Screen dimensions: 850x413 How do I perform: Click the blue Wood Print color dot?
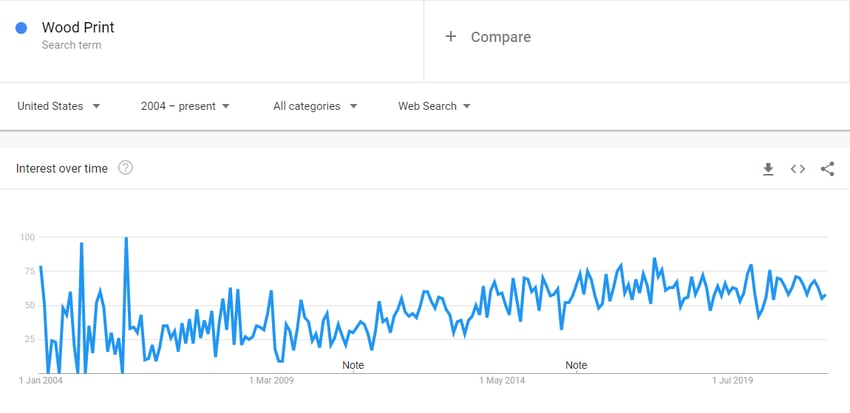point(21,28)
